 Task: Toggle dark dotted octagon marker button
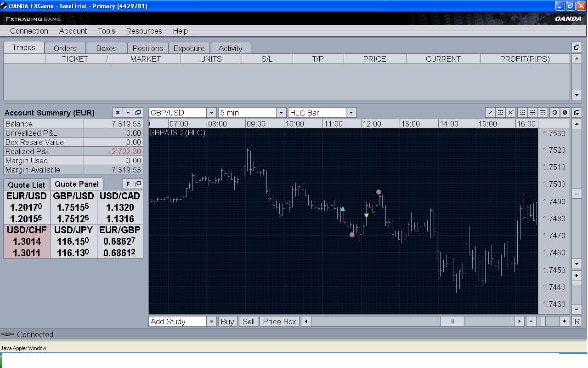click(565, 113)
